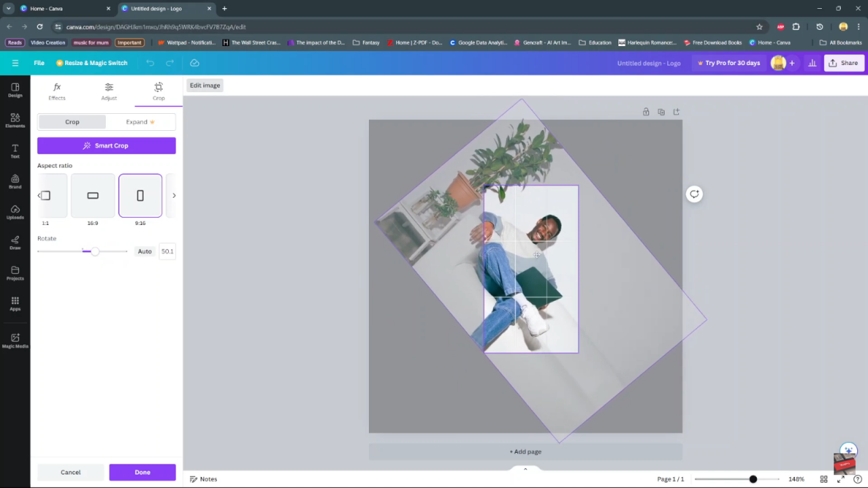Viewport: 868px width, 488px height.
Task: Open the Education bookmark folder
Action: tap(595, 43)
